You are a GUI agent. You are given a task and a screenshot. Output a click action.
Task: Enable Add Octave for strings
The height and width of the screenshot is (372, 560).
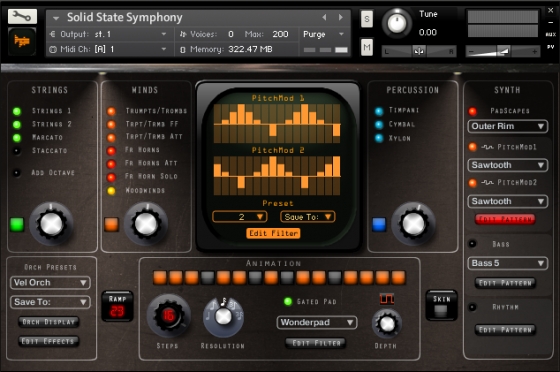point(17,173)
